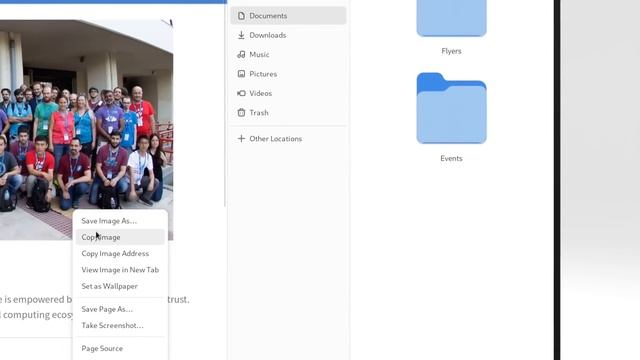The image size is (640, 360).
Task: Click the browser page vertical scrollbar
Action: point(225,105)
